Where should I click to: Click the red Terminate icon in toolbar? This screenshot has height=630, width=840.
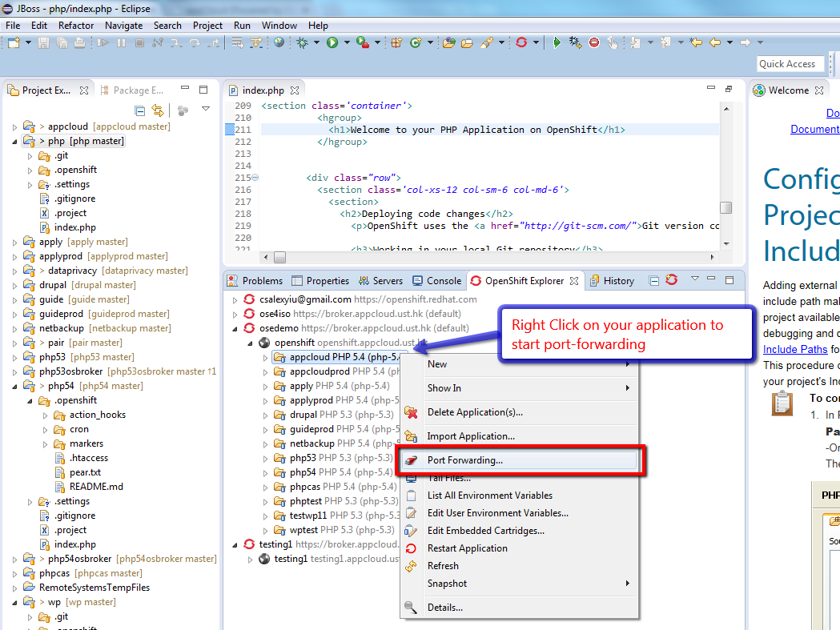pyautogui.click(x=593, y=42)
